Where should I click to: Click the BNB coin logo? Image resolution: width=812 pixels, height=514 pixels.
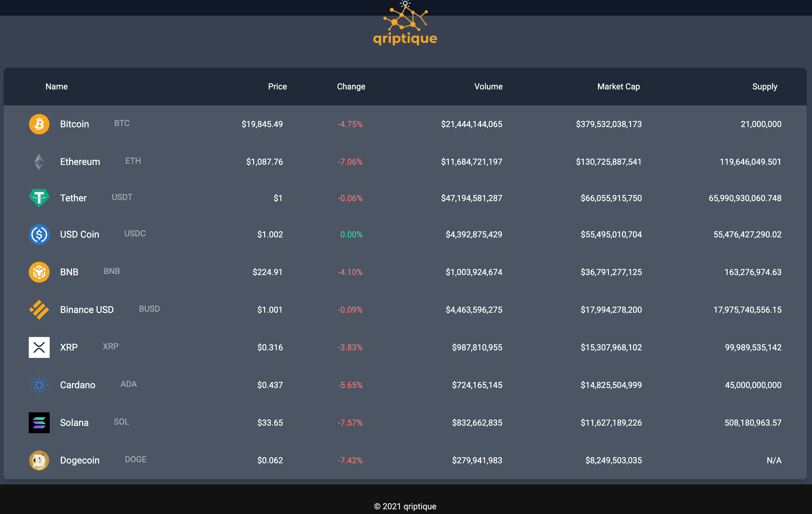point(39,272)
